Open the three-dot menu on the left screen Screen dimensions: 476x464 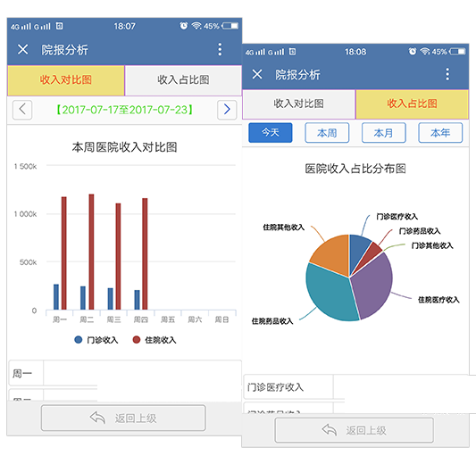tap(220, 49)
